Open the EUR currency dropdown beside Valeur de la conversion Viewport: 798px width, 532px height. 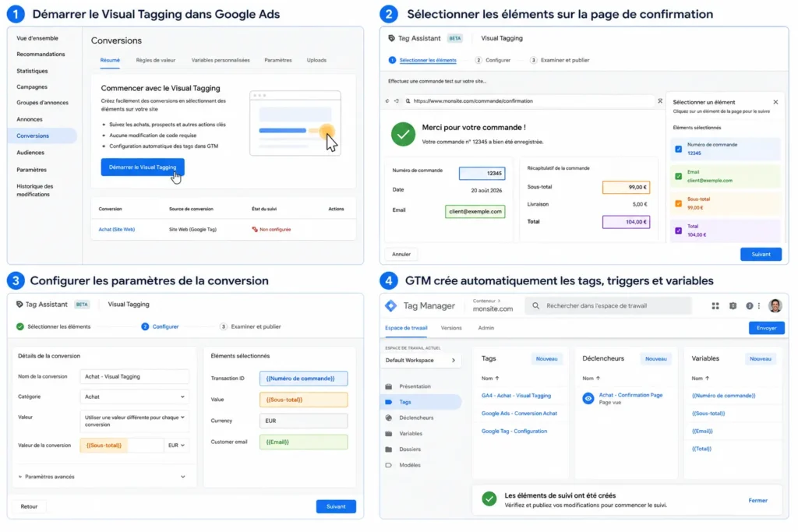click(x=177, y=446)
